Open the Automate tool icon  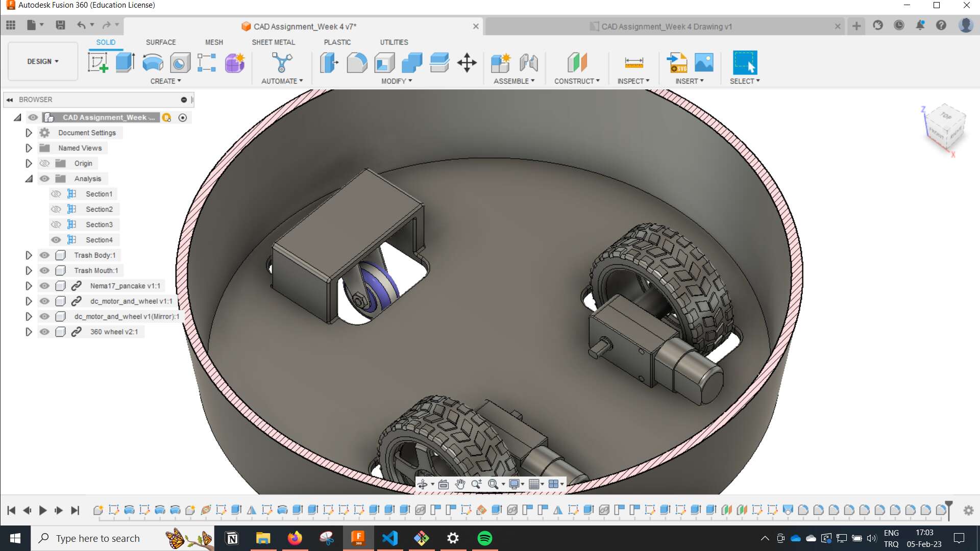[282, 63]
